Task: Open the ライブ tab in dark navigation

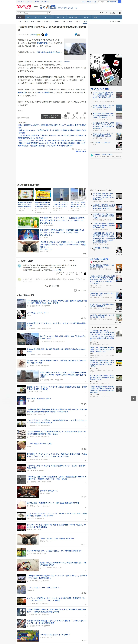Action: pos(37,17)
